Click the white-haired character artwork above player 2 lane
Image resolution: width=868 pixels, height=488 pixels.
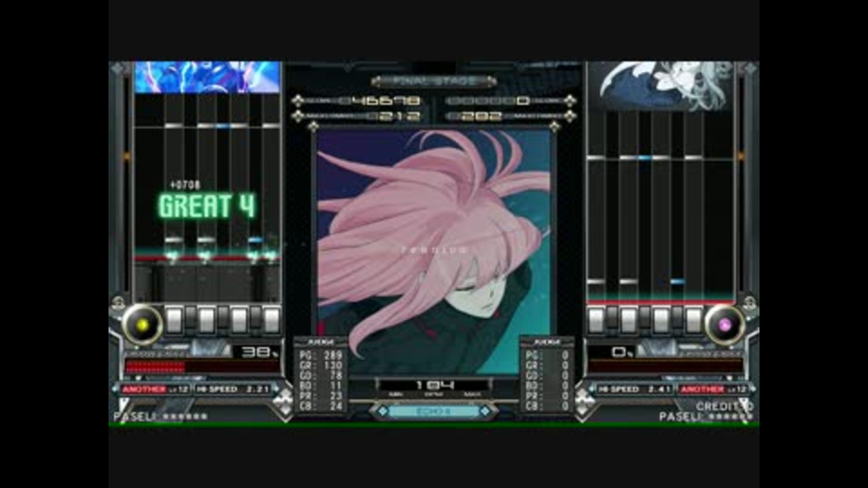coord(663,86)
